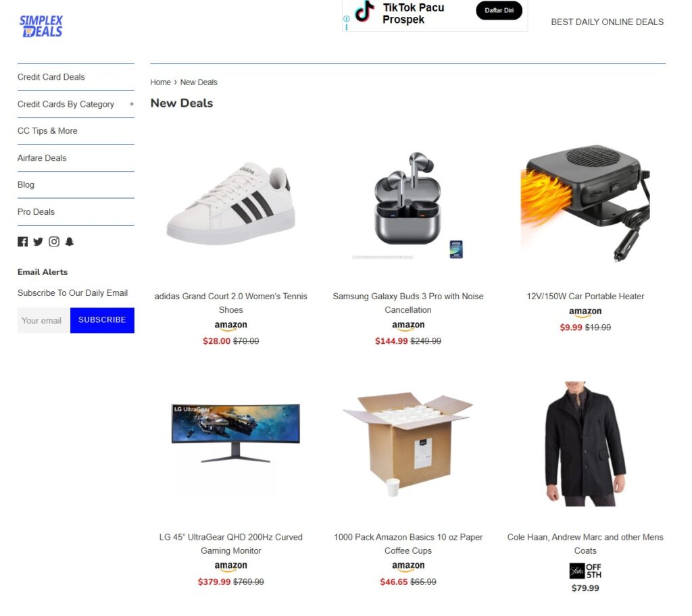Viewport: 692px width, 616px height.
Task: Click the ad info icon on TikTok banner
Action: click(347, 19)
